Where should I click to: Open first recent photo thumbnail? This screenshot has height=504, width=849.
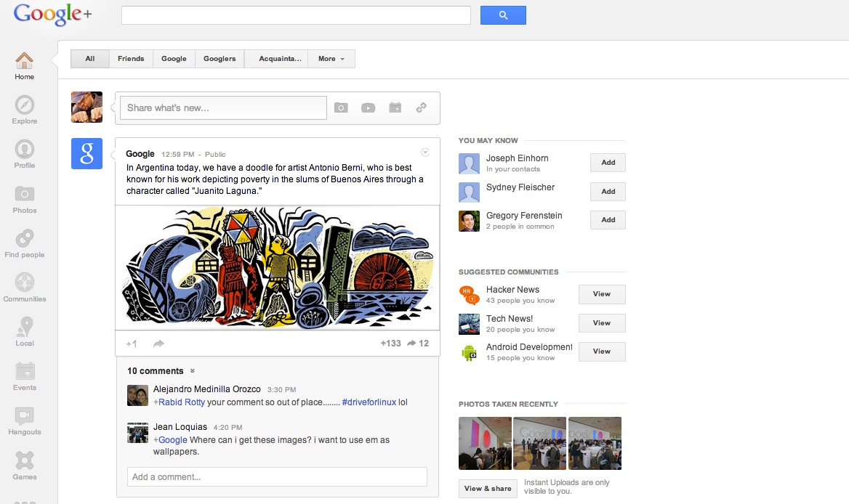tap(485, 443)
